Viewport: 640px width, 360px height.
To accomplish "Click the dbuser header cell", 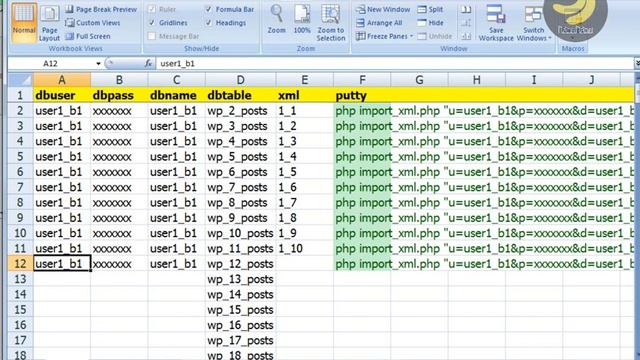I will click(x=62, y=95).
